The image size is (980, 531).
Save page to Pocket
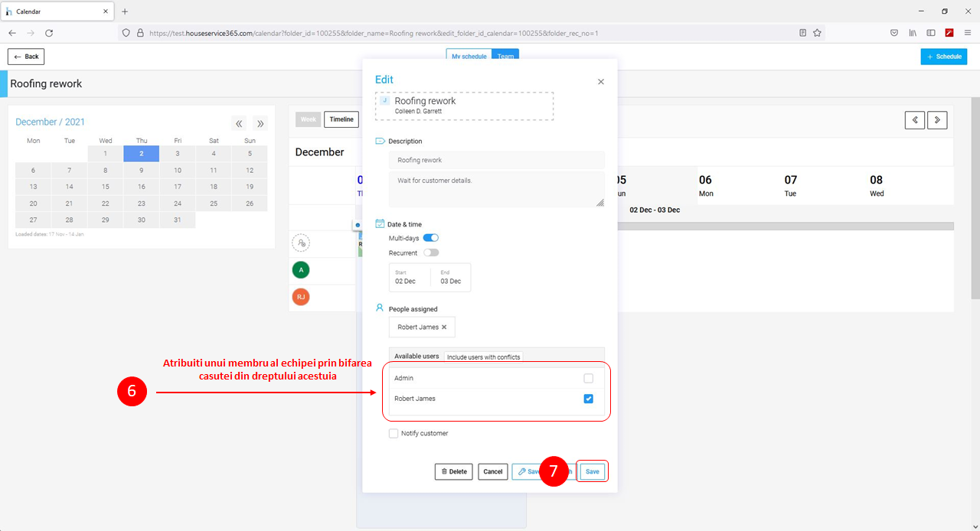[893, 33]
